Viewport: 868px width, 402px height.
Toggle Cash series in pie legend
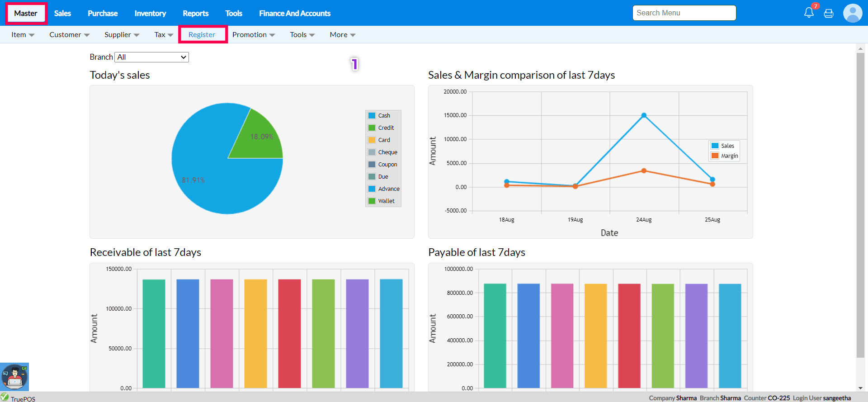tap(384, 116)
